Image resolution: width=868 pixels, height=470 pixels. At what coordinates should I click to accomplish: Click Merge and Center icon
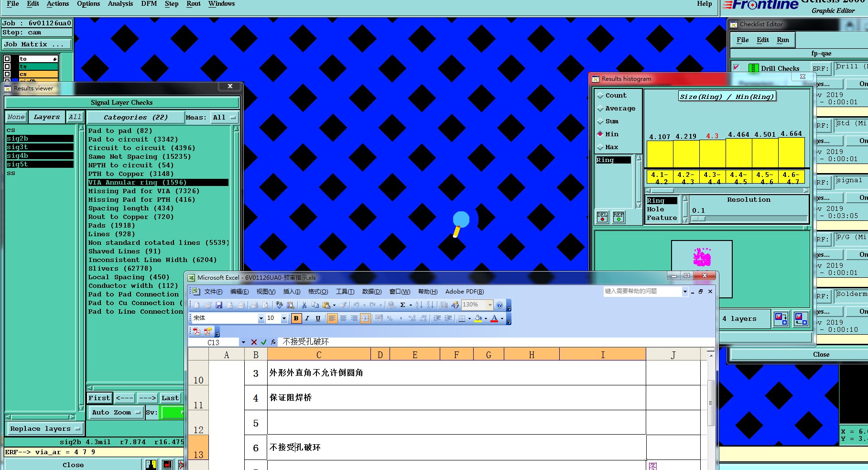[x=365, y=318]
